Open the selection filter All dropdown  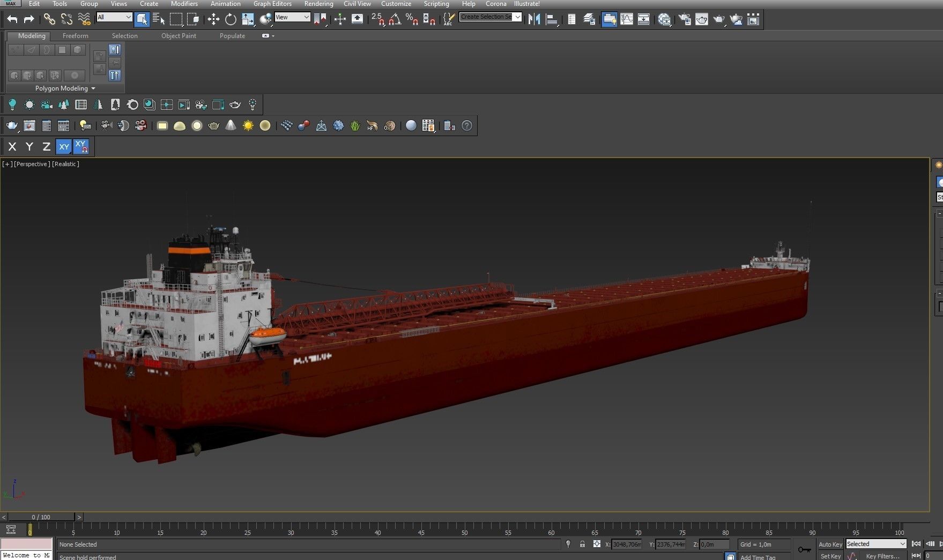(114, 17)
